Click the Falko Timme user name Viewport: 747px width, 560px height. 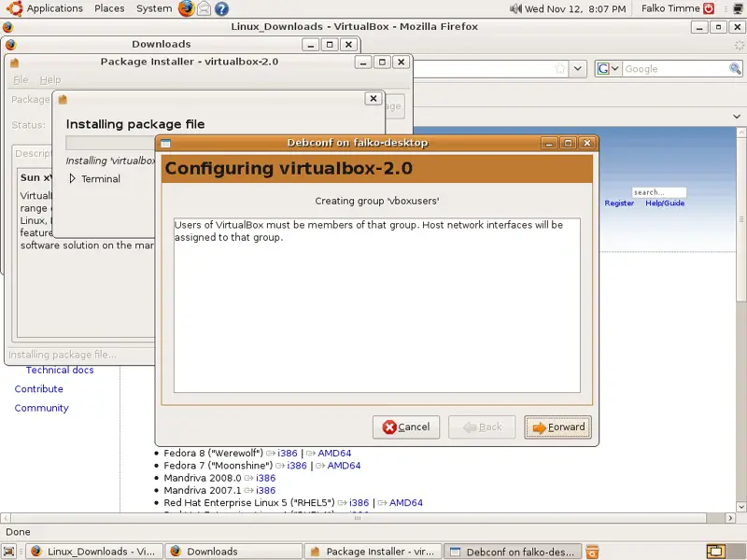pyautogui.click(x=670, y=8)
